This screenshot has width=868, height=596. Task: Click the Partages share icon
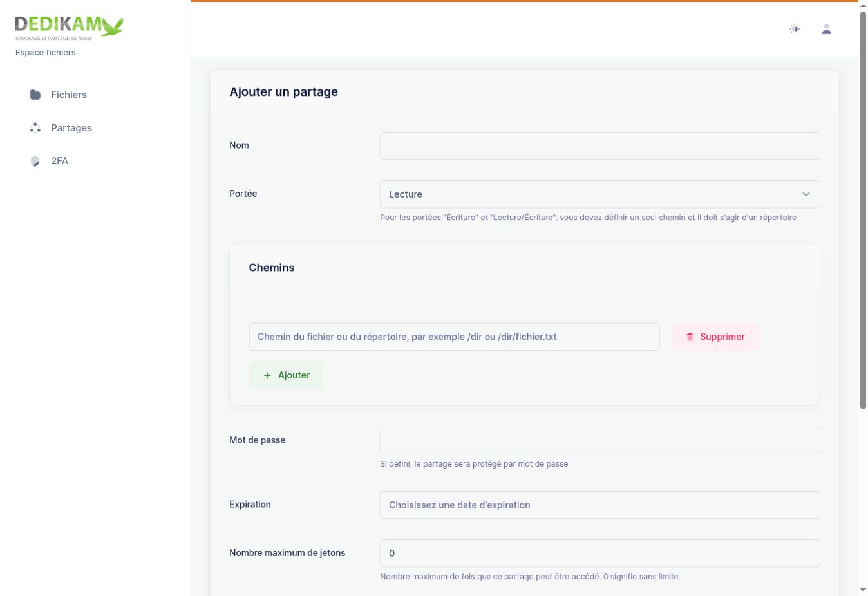tap(35, 127)
